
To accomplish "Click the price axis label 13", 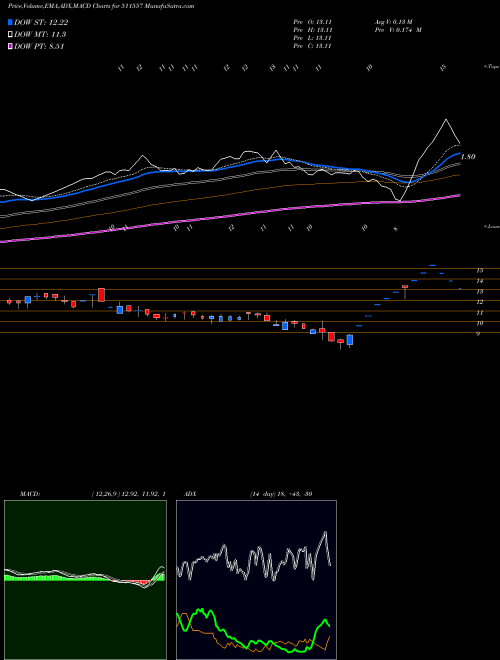I will [479, 291].
